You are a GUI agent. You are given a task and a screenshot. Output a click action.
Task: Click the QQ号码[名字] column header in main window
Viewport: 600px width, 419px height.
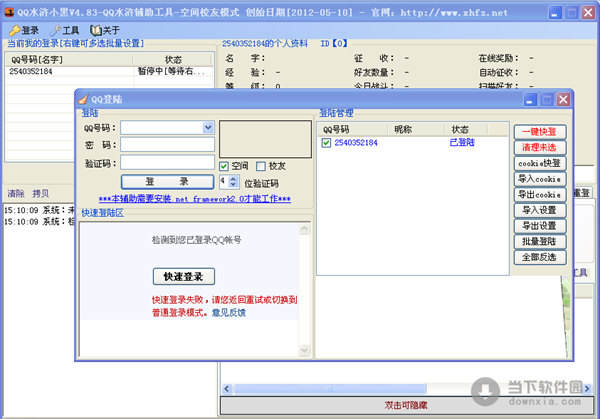click(69, 60)
